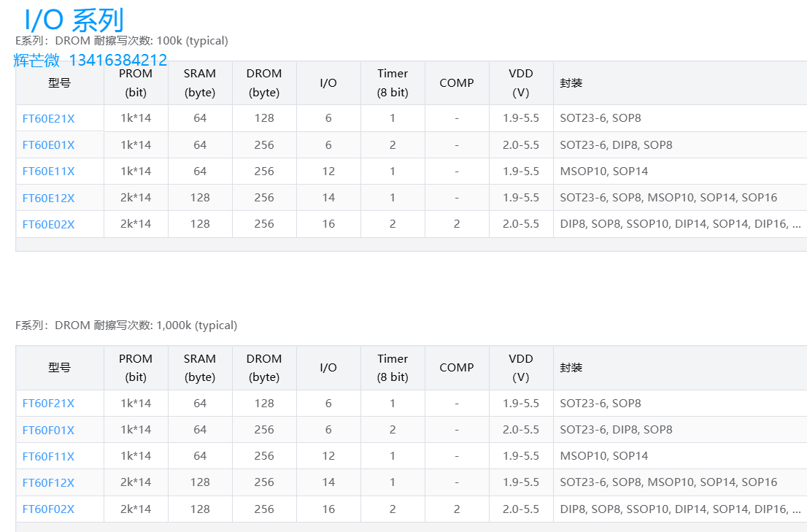Click the DROM (byte) header in F series table
The height and width of the screenshot is (532, 807).
[x=264, y=368]
